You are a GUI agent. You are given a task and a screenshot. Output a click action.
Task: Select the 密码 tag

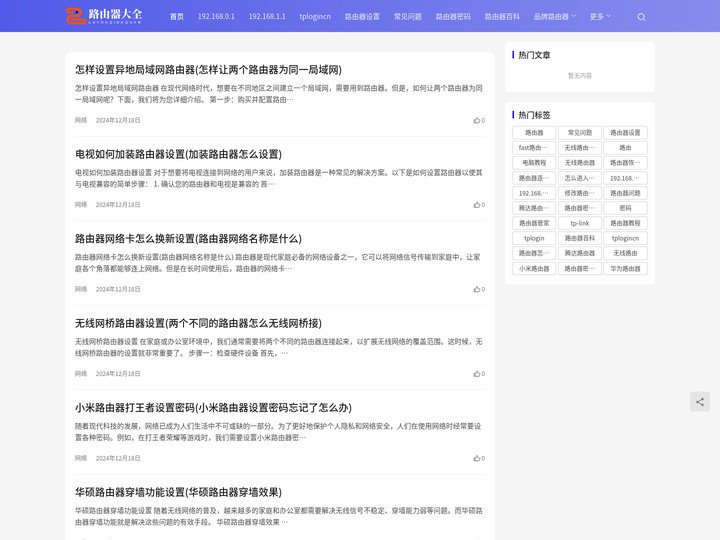625,208
